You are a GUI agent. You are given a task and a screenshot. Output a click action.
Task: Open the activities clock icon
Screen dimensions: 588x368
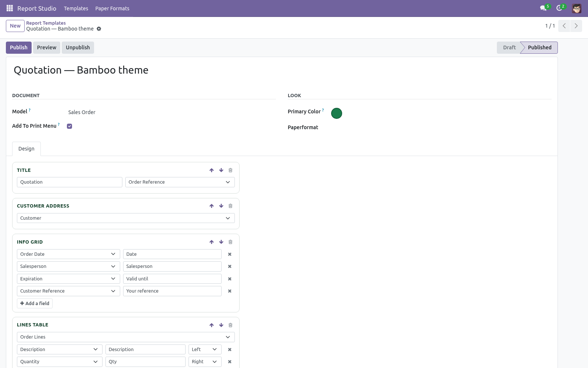559,8
